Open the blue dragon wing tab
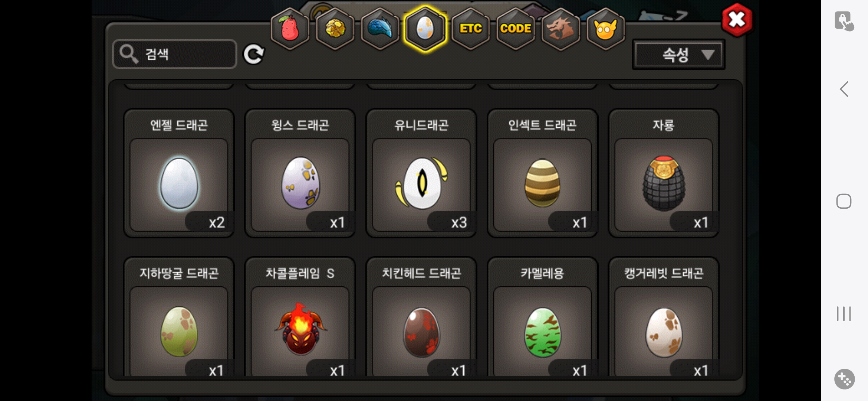 pyautogui.click(x=380, y=29)
